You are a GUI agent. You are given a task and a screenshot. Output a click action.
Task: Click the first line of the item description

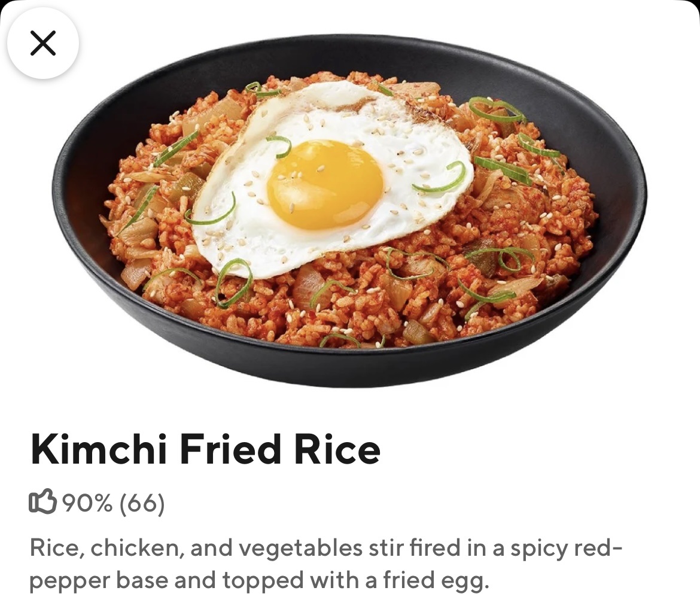[x=326, y=548]
